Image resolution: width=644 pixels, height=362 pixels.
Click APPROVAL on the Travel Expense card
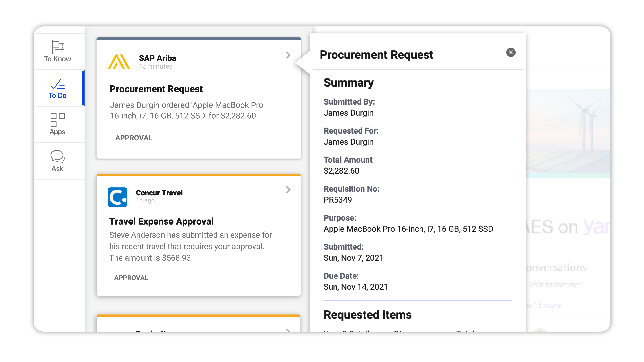[x=131, y=278]
